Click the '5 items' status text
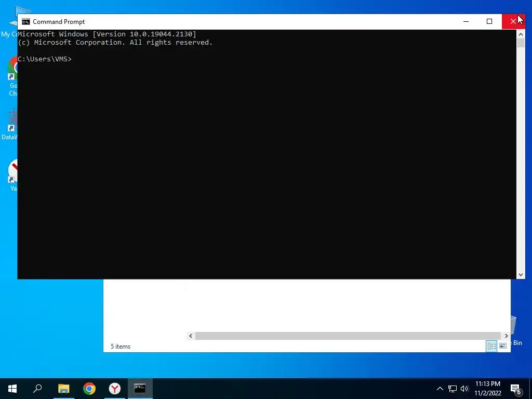The width and height of the screenshot is (532, 399). (x=121, y=347)
